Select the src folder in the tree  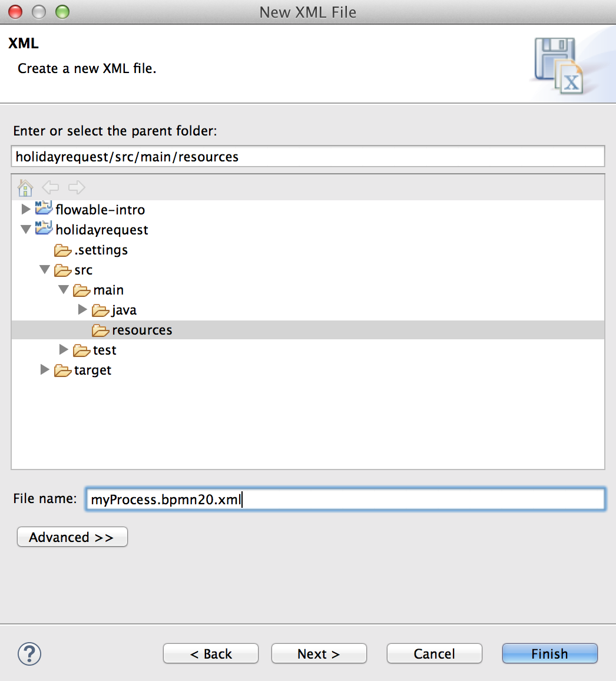point(83,270)
